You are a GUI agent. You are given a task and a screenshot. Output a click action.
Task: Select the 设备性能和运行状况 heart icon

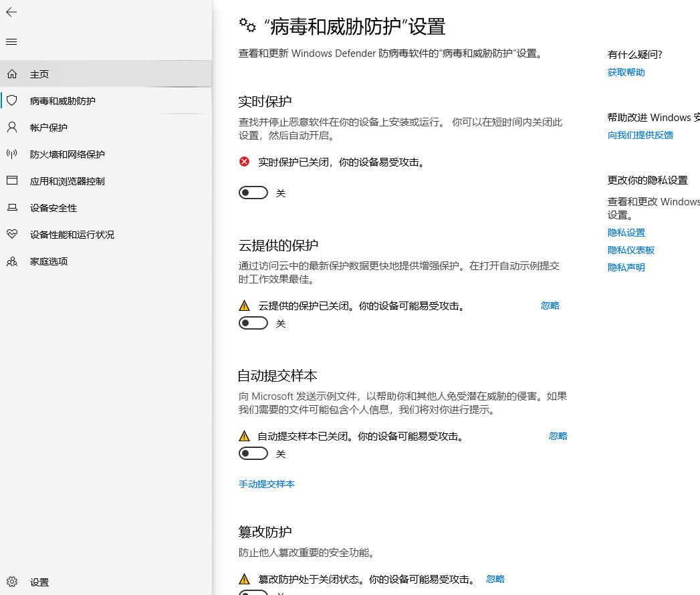(12, 234)
